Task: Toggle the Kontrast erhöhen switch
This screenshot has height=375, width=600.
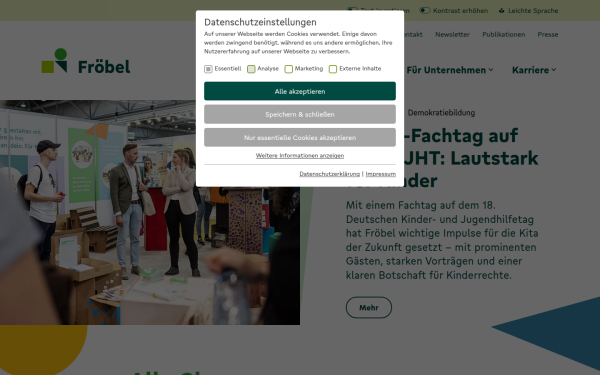Action: pos(425,10)
